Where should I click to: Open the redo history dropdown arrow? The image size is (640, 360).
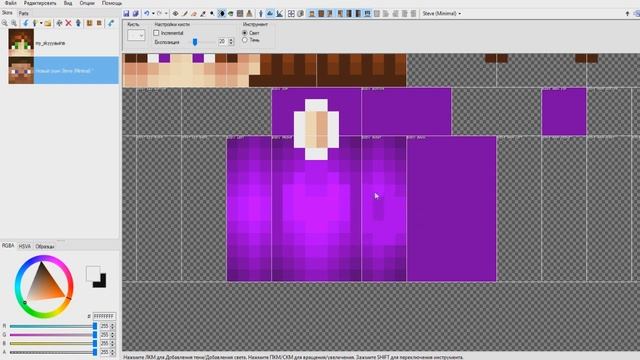pyautogui.click(x=166, y=13)
